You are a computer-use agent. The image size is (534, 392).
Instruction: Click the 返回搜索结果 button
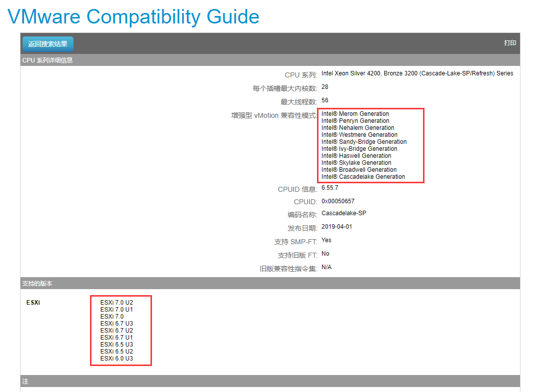(x=48, y=44)
